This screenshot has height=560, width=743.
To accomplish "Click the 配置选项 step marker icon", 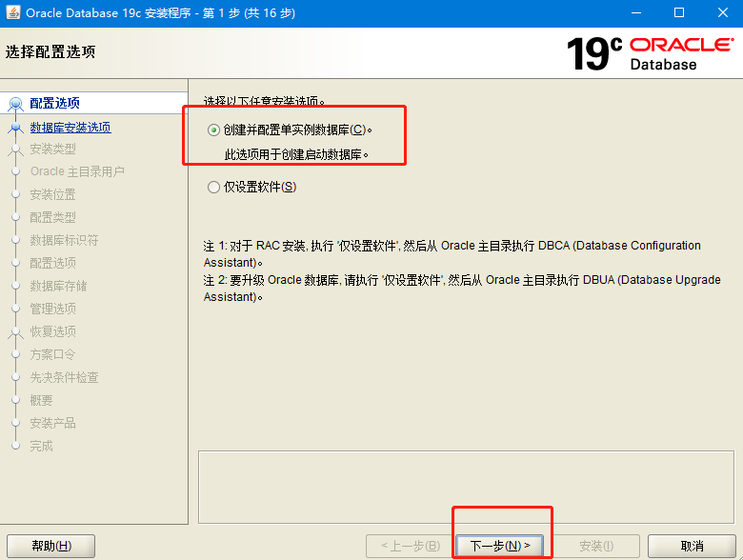I will coord(15,103).
